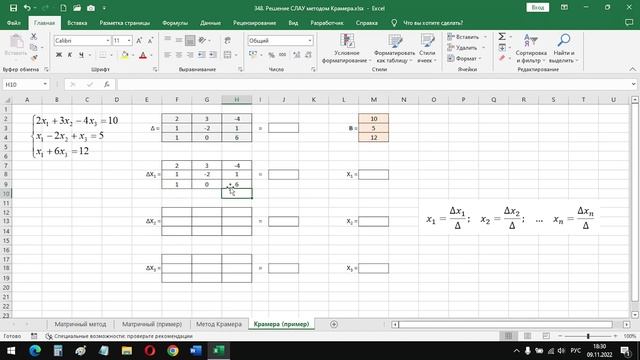Viewport: 640px width, 360px height.
Task: Open the Общий number format dropdown
Action: 310,40
